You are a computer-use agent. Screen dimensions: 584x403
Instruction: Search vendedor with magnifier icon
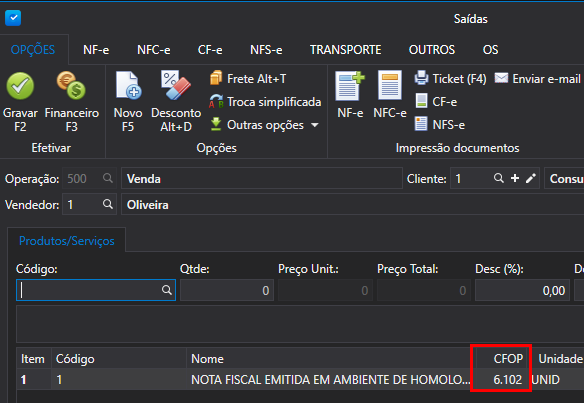coord(108,204)
